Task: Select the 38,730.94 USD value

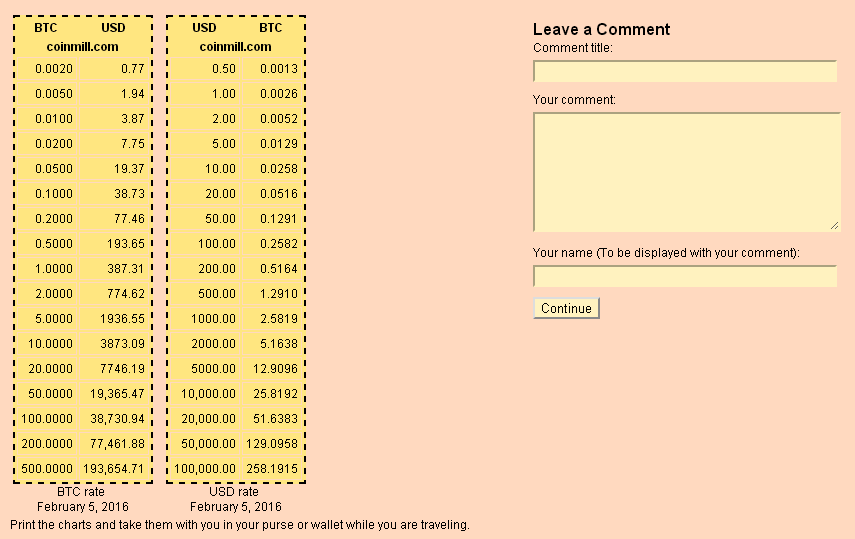Action: (x=117, y=419)
